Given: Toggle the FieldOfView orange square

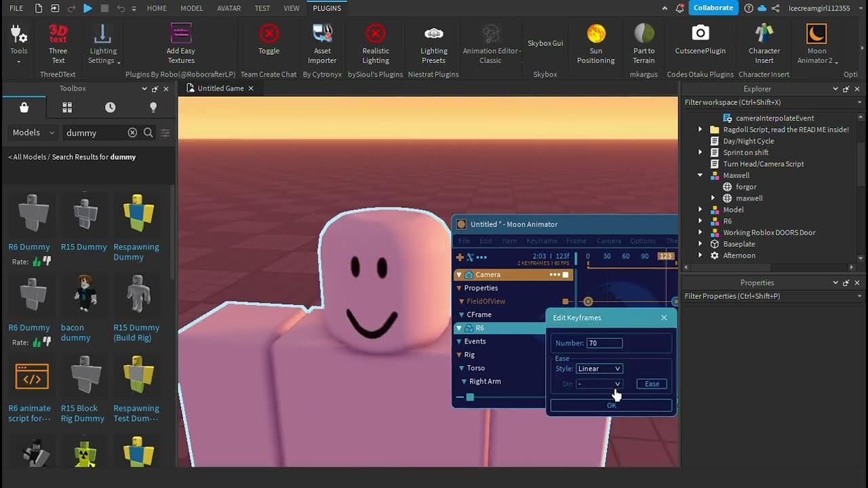Looking at the screenshot, I should point(566,301).
